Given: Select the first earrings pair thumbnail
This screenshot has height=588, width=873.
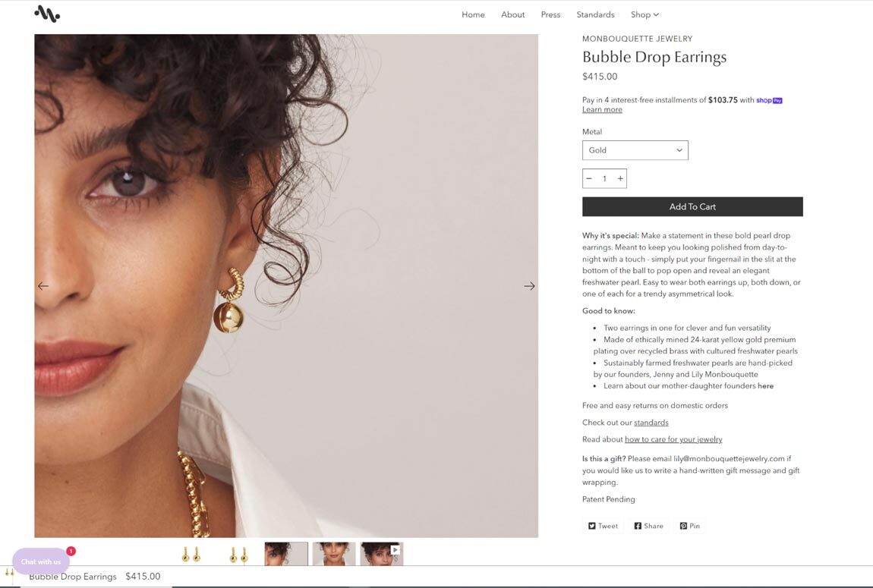Looking at the screenshot, I should [x=191, y=554].
